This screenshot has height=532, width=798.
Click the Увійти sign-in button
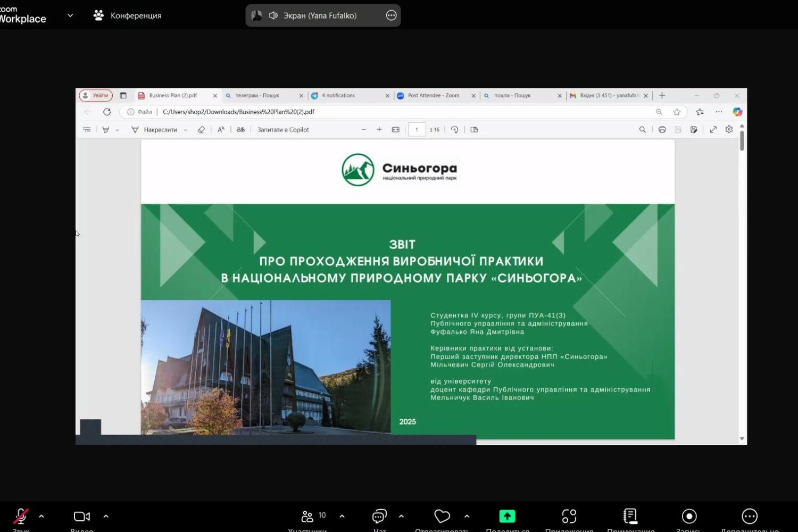(x=96, y=96)
